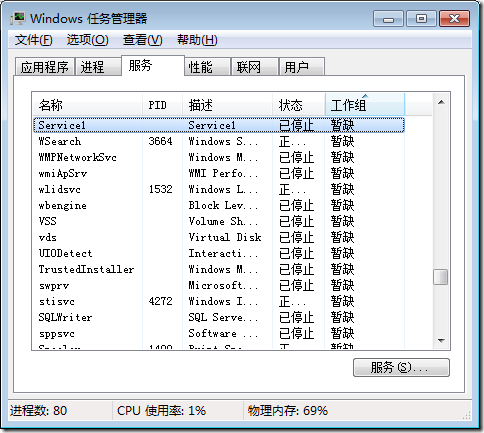Viewport: 484px width, 433px height.
Task: Select the sppsvc service row
Action: pyautogui.click(x=219, y=333)
